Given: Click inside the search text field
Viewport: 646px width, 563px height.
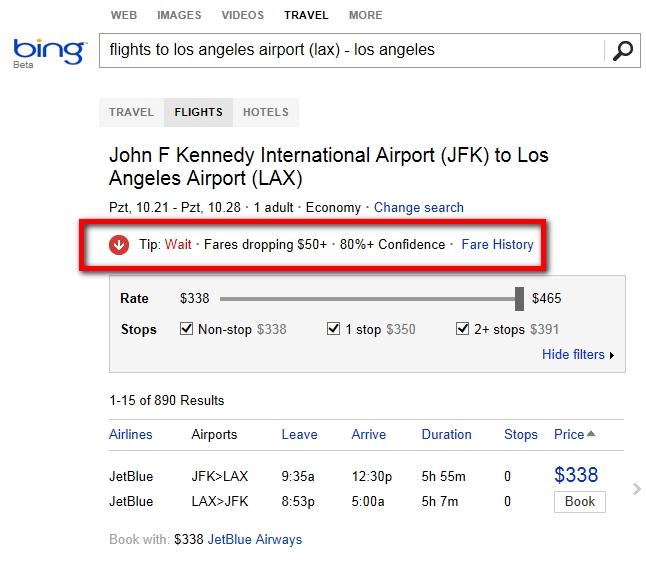Looking at the screenshot, I should (x=350, y=50).
